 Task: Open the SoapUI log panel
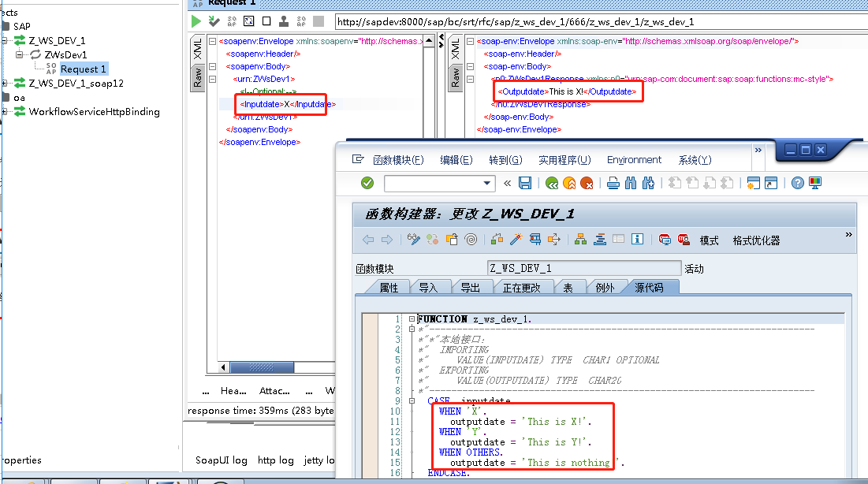coord(221,460)
